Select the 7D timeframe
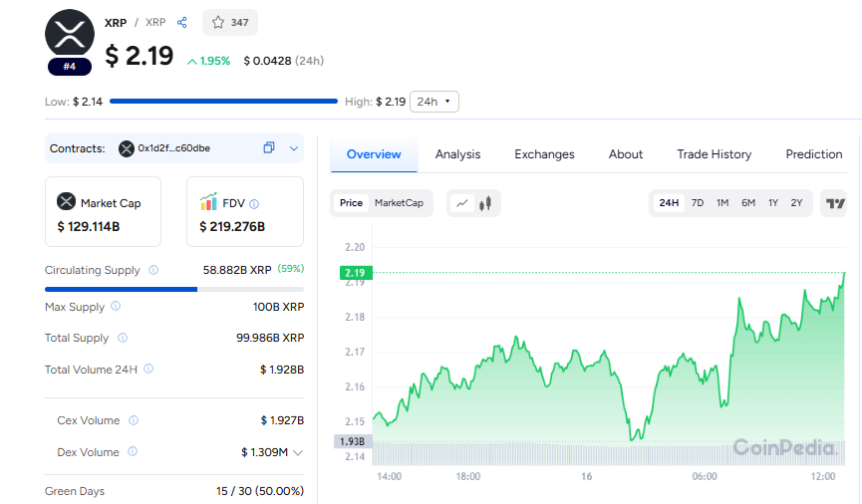This screenshot has width=862, height=504. coord(698,203)
